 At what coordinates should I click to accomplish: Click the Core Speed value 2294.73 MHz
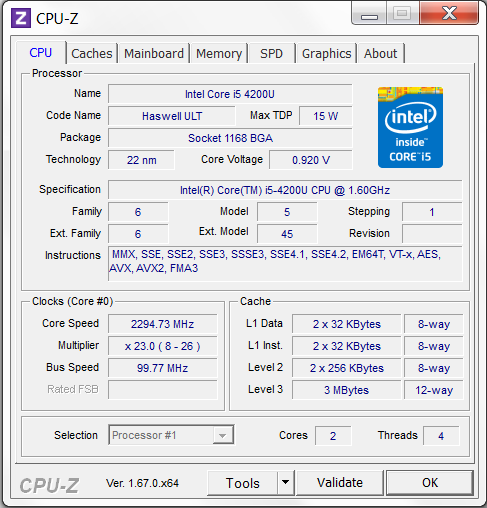(x=162, y=324)
